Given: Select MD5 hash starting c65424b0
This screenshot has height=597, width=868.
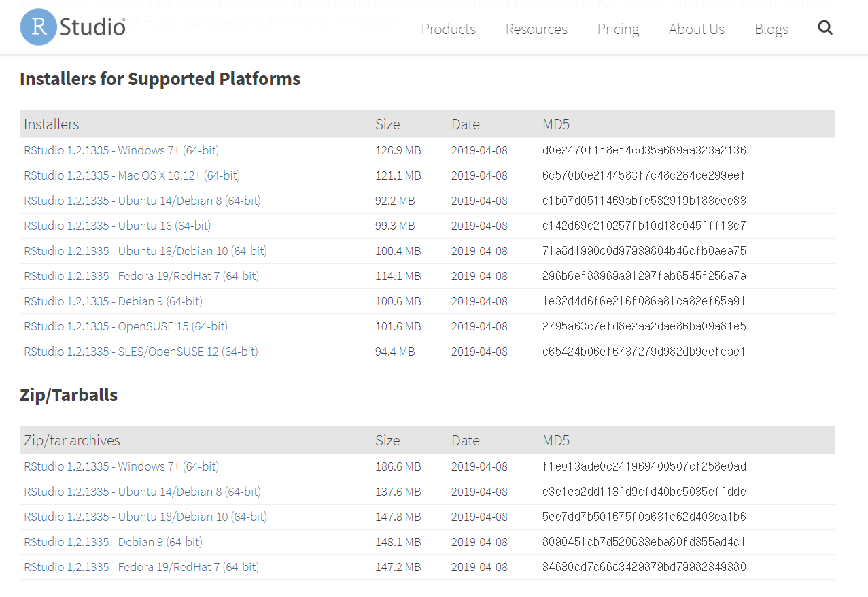Looking at the screenshot, I should click(x=644, y=352).
